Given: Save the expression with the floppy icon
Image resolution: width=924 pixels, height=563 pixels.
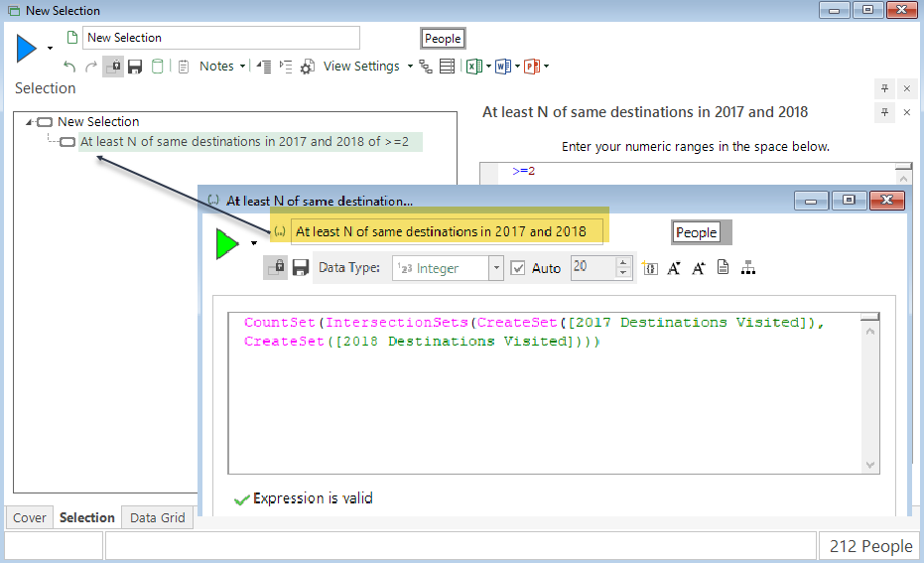Looking at the screenshot, I should (x=301, y=268).
